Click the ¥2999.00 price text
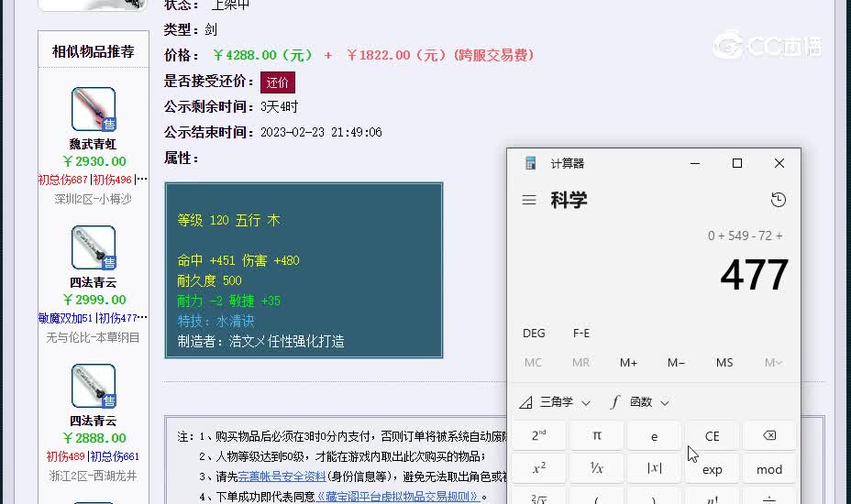 pos(94,300)
